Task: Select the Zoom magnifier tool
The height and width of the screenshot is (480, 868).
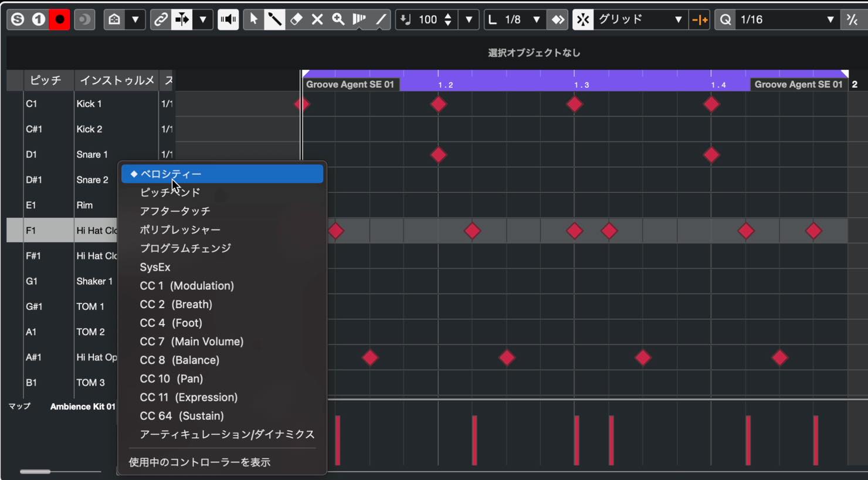Action: pyautogui.click(x=338, y=19)
